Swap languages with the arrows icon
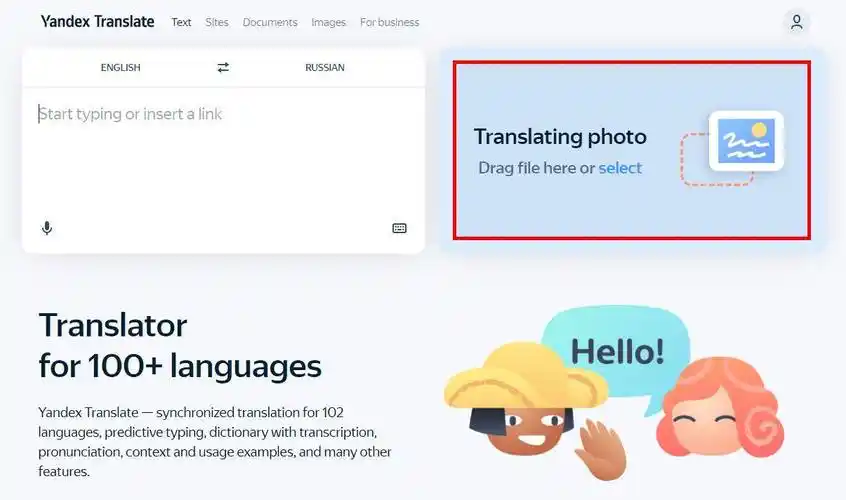The height and width of the screenshot is (500, 846). pyautogui.click(x=223, y=67)
